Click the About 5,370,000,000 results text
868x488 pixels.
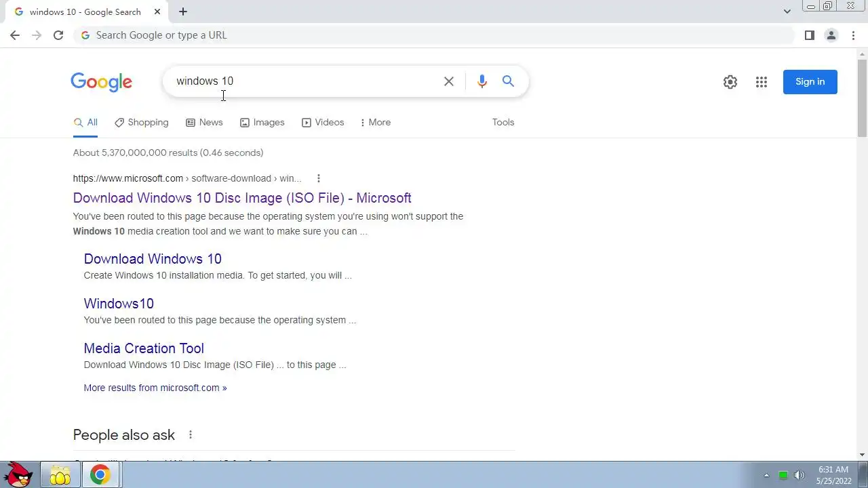click(x=168, y=153)
